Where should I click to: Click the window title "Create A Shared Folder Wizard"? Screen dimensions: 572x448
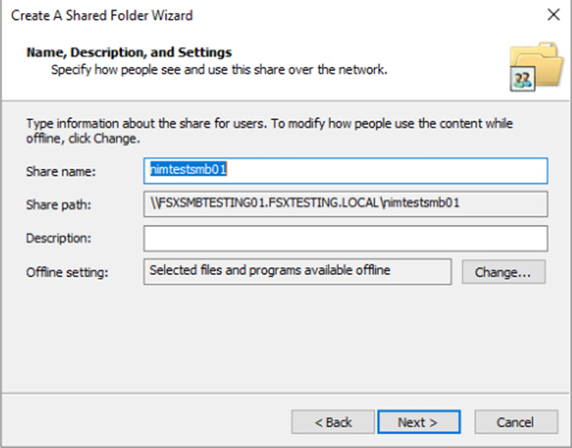click(x=102, y=16)
